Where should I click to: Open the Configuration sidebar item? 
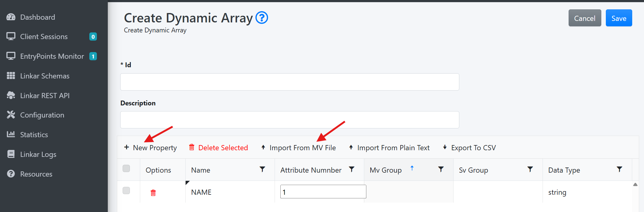pos(42,115)
